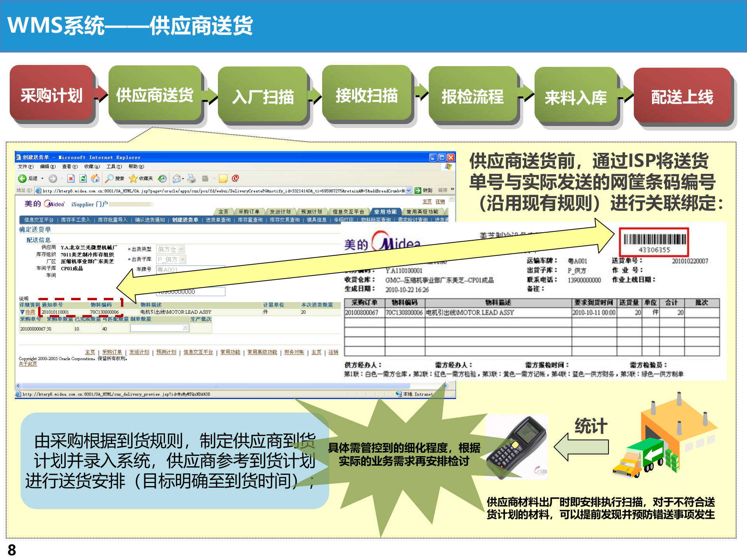Click the 注销 logout link
Viewport: 747px width, 560px height.
pos(441,201)
